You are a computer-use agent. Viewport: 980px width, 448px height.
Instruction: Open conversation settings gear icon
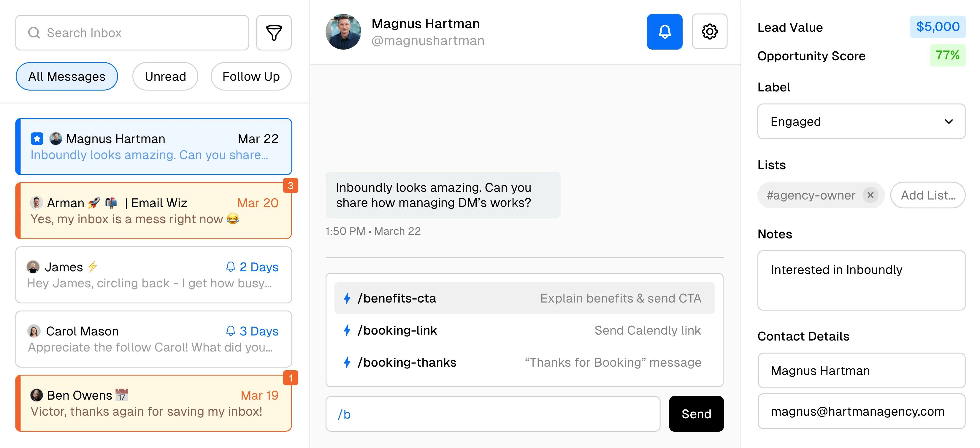click(709, 31)
